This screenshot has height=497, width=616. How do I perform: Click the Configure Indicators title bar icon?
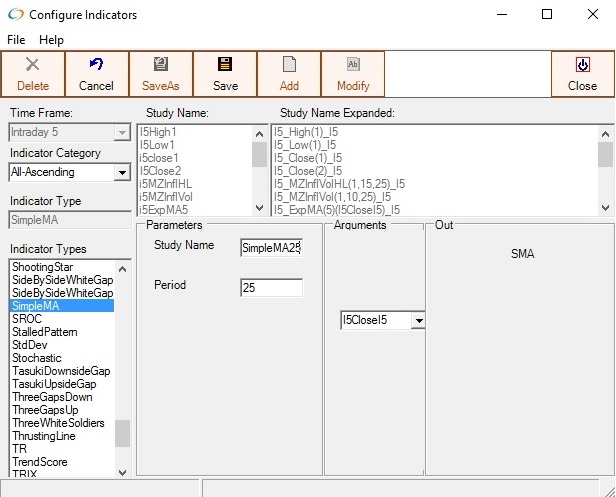tap(15, 15)
